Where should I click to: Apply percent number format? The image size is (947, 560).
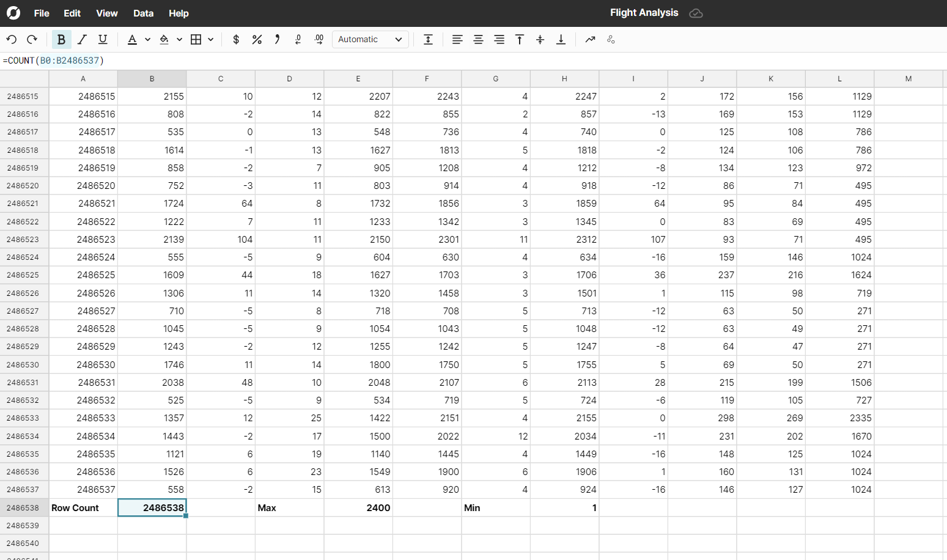pyautogui.click(x=257, y=40)
